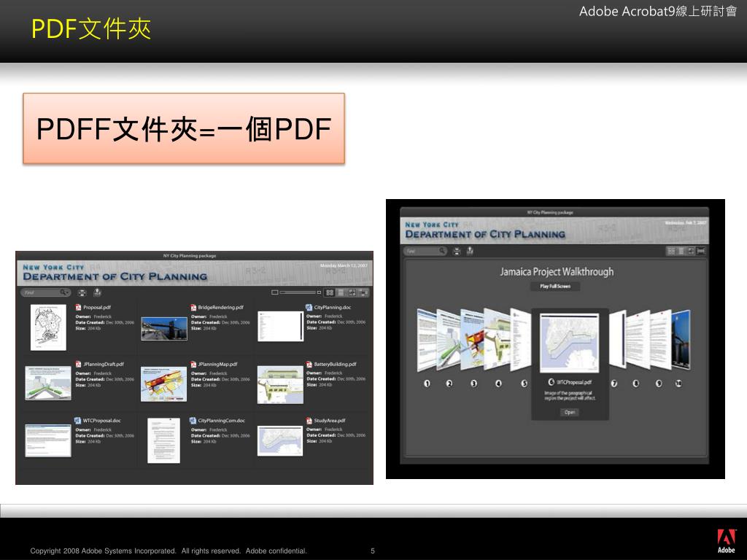Select list view icon in walkthrough portfolio
This screenshot has width=747, height=560.
coord(681,251)
